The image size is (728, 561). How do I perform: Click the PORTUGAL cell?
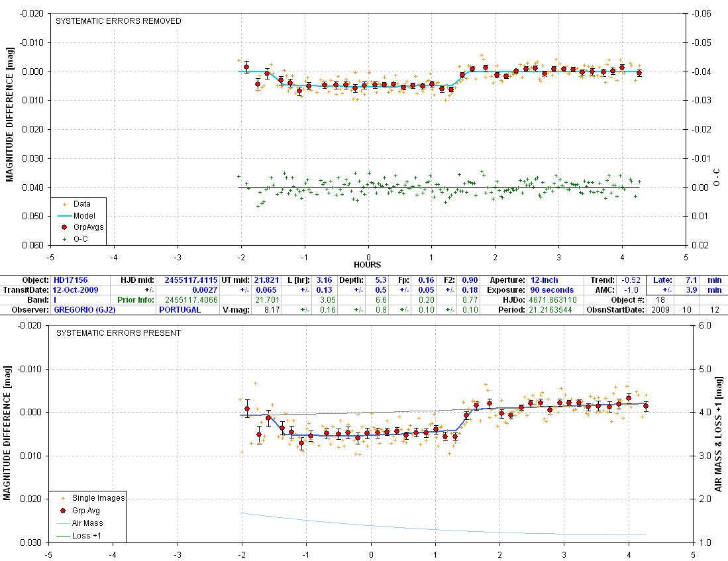[180, 310]
